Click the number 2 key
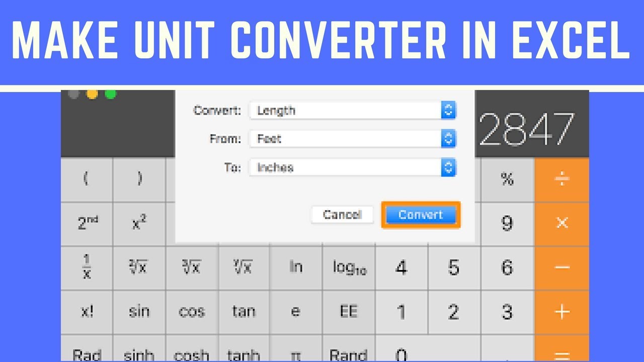 (454, 312)
